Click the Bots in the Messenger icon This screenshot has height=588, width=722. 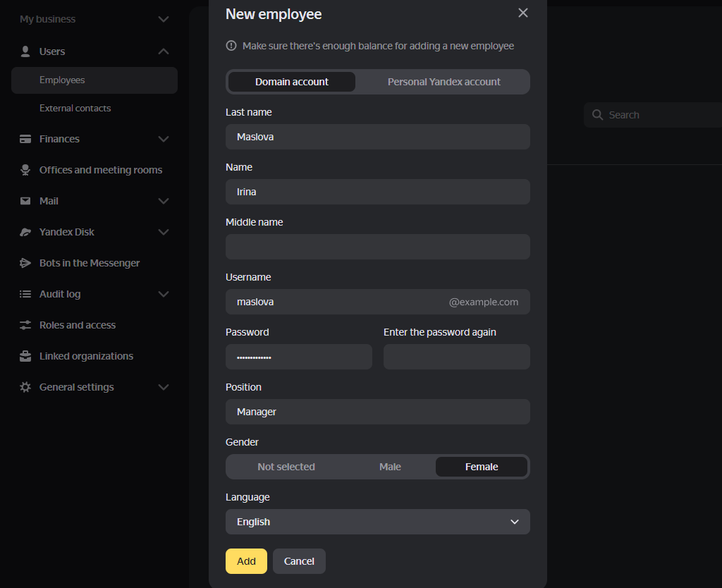pyautogui.click(x=25, y=263)
